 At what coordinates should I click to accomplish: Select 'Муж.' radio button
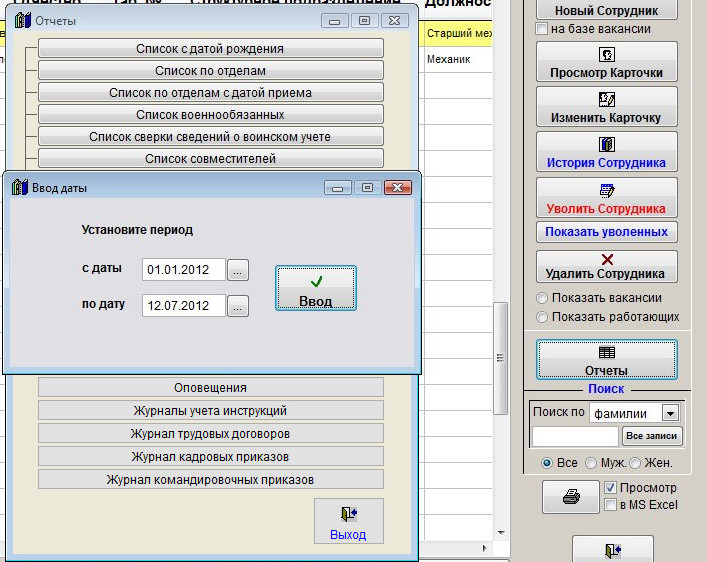tap(590, 463)
